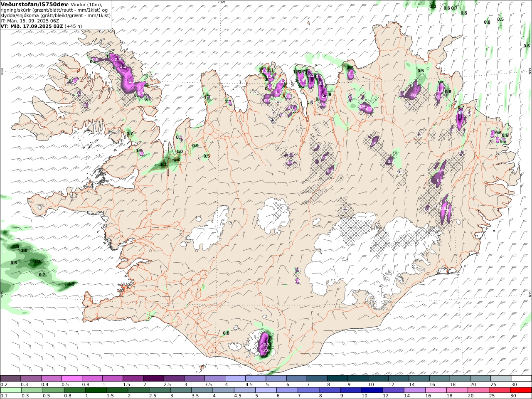The height and width of the screenshot is (399, 532).
Task: Click the bright red 30 swatch in the rain legend row
Action: tap(522, 390)
